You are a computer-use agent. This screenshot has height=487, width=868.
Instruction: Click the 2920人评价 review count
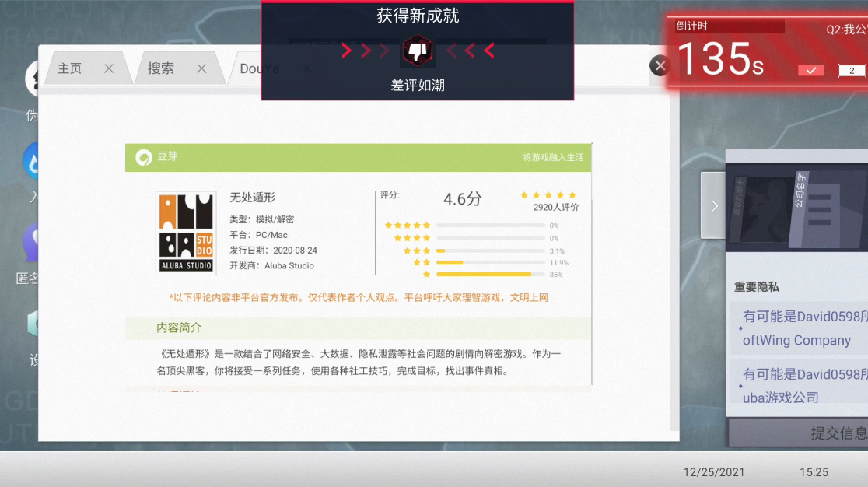pos(556,208)
